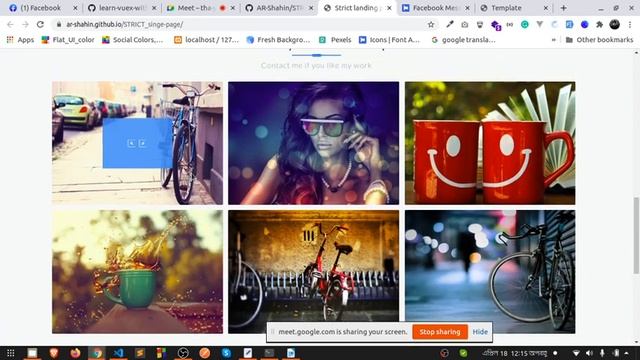Open the Social Colors bookmark
Image resolution: width=640 pixels, height=360 pixels.
(133, 40)
